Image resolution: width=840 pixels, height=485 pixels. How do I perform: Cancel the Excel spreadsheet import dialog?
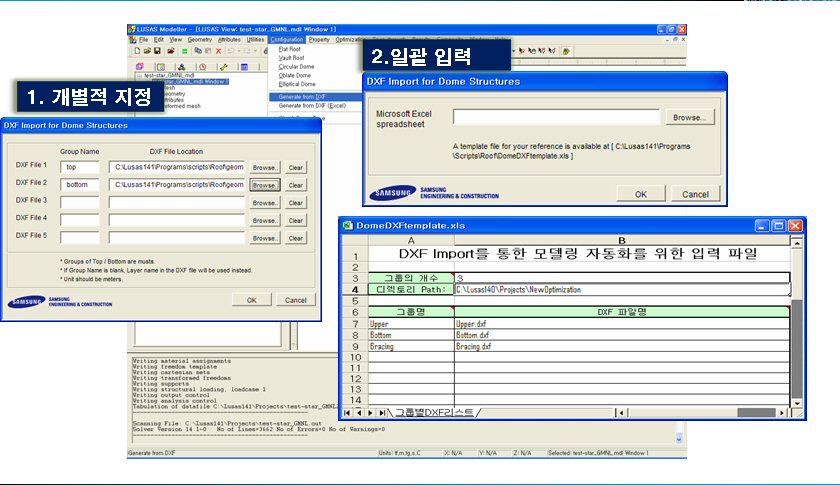(x=695, y=193)
